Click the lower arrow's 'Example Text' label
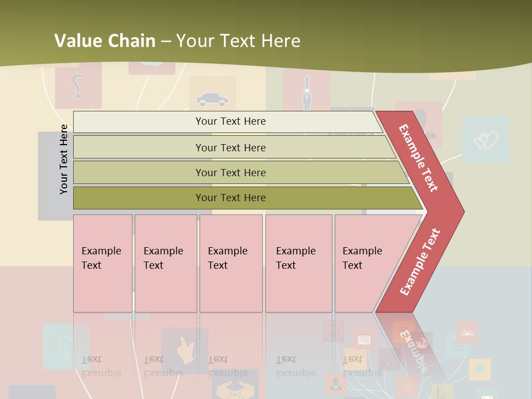 coord(420,262)
